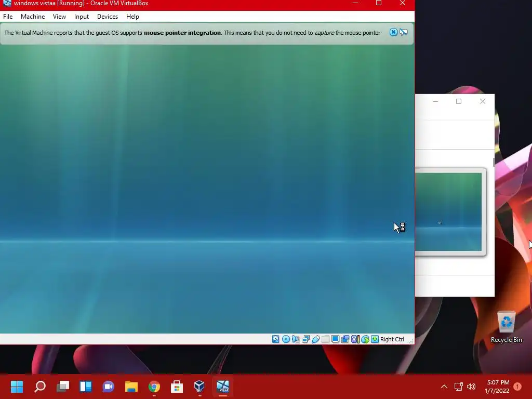Click the network adapters indicator icon
The width and height of the screenshot is (532, 399).
pos(305,339)
